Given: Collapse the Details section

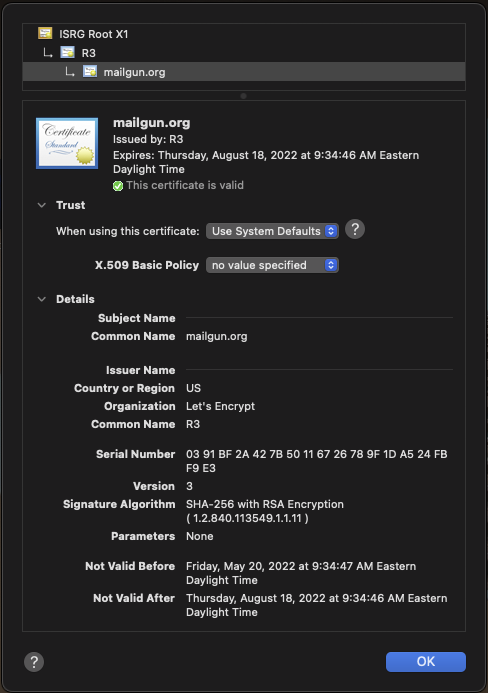Looking at the screenshot, I should (x=42, y=299).
